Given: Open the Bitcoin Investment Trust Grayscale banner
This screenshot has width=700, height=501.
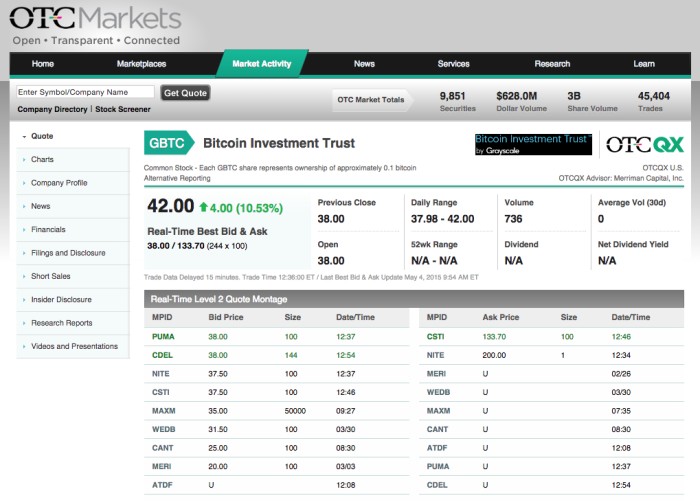Looking at the screenshot, I should coord(533,144).
